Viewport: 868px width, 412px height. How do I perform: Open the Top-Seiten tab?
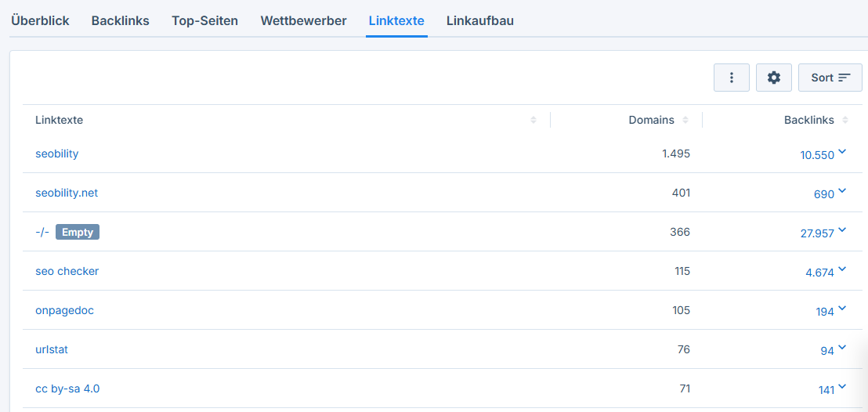tap(204, 21)
